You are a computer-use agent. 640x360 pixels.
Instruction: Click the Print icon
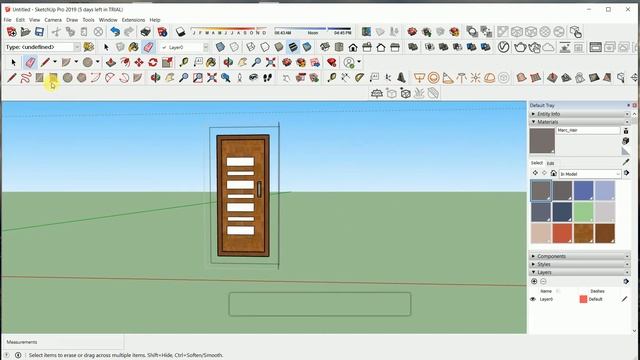coord(145,32)
